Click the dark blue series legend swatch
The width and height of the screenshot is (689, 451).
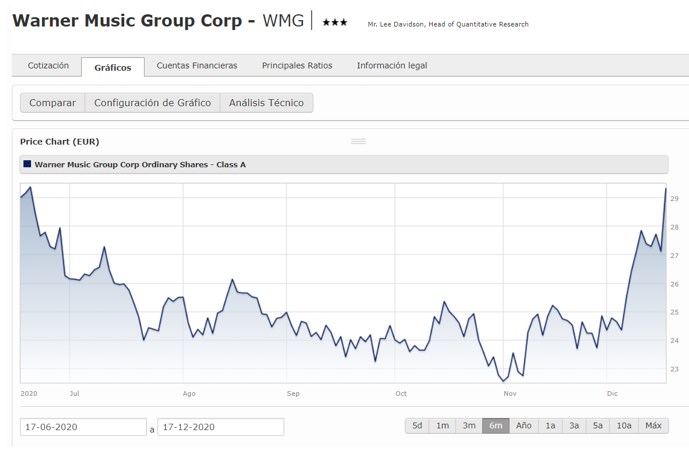point(27,163)
